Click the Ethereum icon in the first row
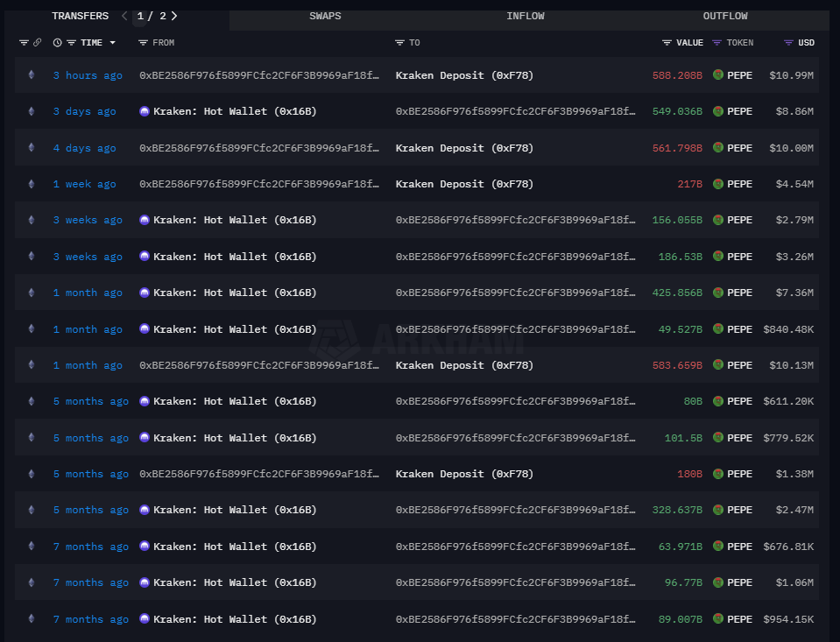The height and width of the screenshot is (642, 840). pos(32,75)
